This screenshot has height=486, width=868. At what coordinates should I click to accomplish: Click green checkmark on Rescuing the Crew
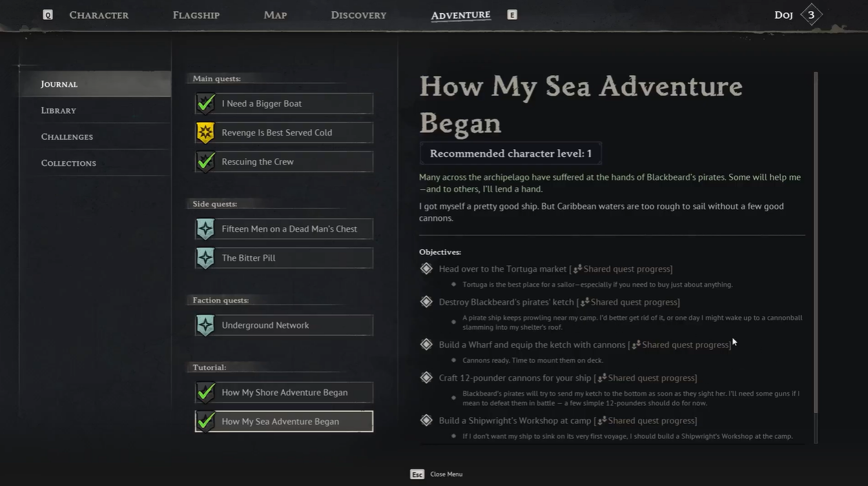pyautogui.click(x=205, y=161)
